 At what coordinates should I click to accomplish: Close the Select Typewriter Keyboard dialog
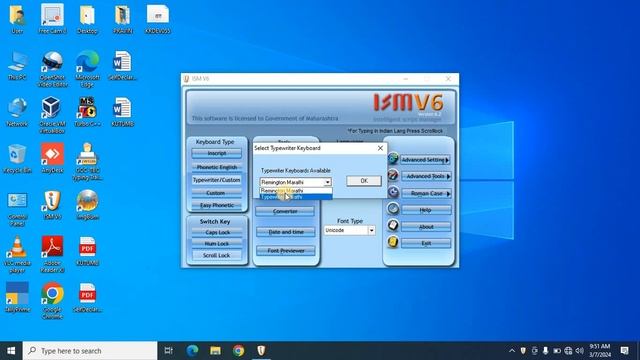tap(380, 148)
